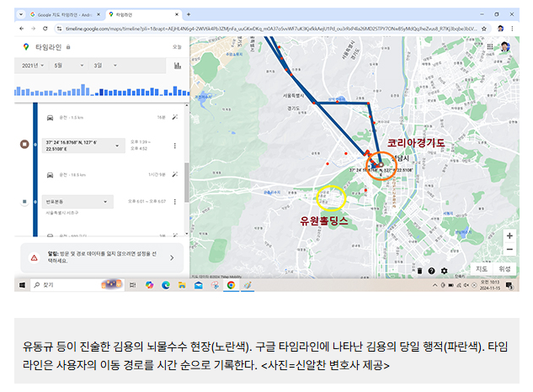The image size is (533, 392).
Task: Expand the alert card chevron arrow
Action: pyautogui.click(x=172, y=257)
